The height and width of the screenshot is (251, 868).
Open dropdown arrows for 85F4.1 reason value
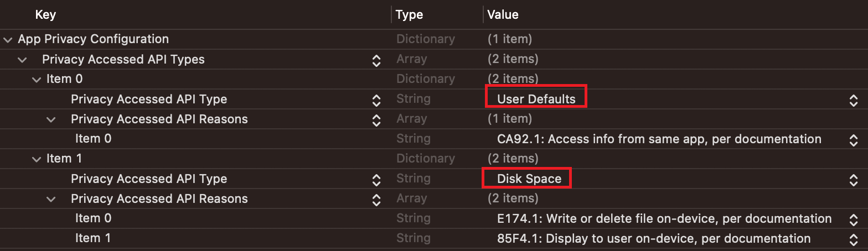(x=854, y=239)
